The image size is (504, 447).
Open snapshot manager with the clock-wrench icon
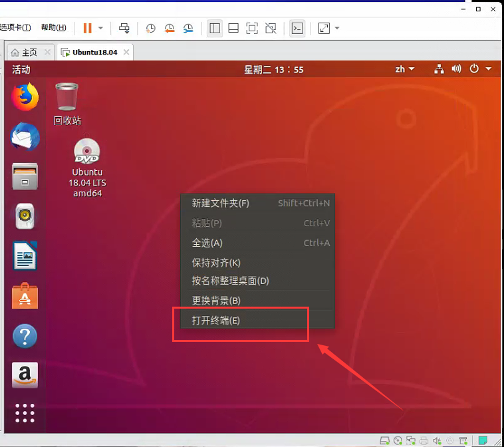pyautogui.click(x=188, y=29)
